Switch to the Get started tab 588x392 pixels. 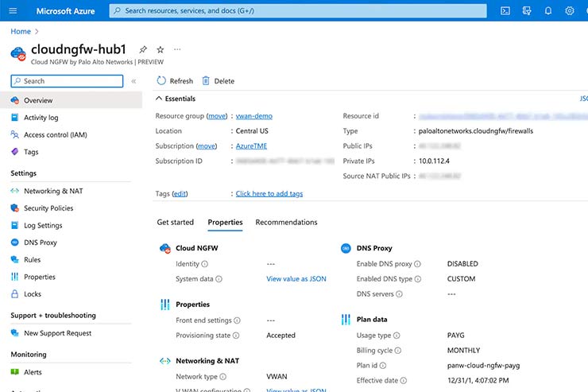point(175,223)
